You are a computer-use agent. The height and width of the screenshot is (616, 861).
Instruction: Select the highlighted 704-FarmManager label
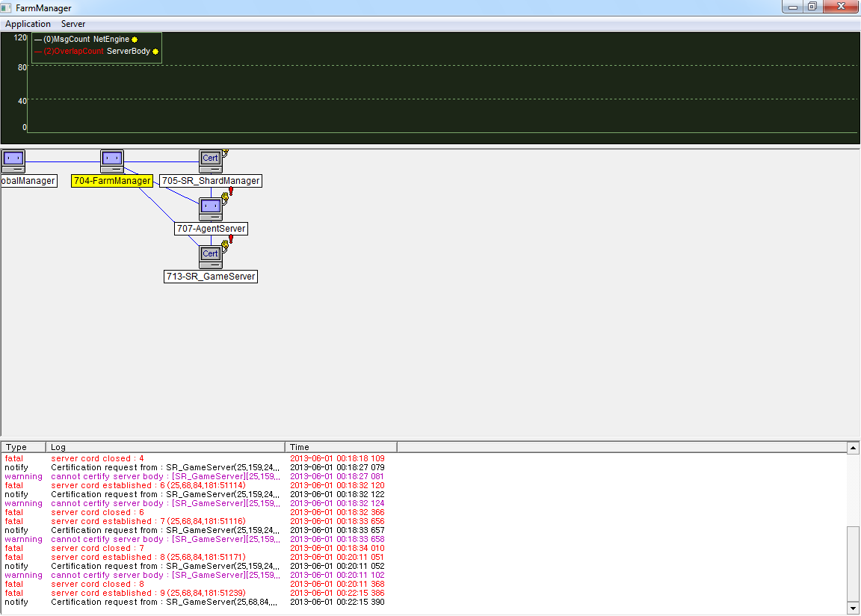pos(112,181)
